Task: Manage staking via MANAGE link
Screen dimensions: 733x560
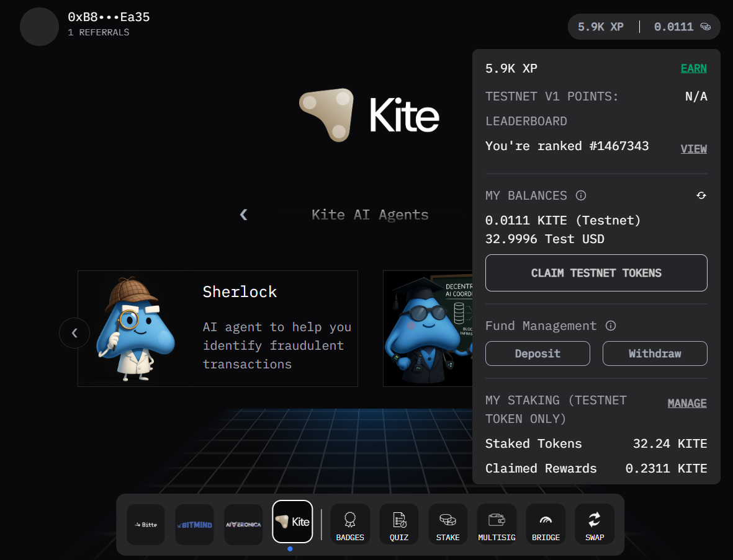Action: pyautogui.click(x=686, y=403)
